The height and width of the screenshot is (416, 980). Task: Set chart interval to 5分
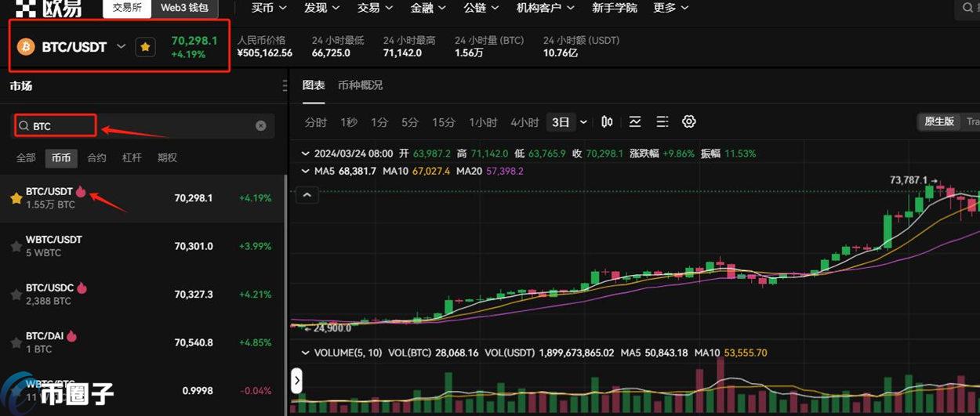click(x=410, y=122)
